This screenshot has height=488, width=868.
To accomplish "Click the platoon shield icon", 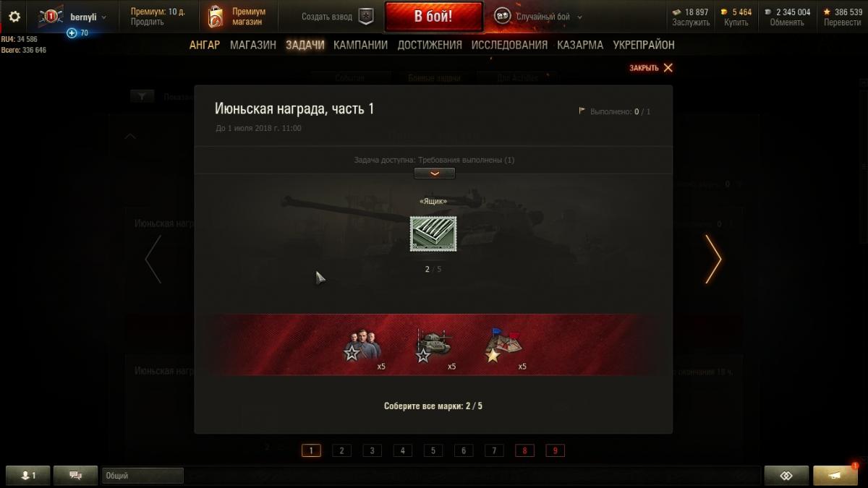I will tap(367, 17).
